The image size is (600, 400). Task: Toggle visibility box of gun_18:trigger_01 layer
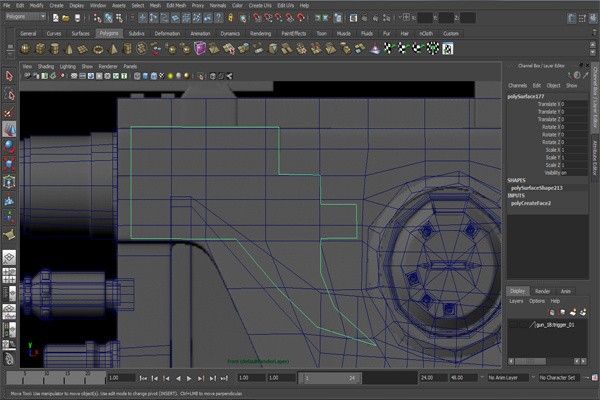pos(514,325)
